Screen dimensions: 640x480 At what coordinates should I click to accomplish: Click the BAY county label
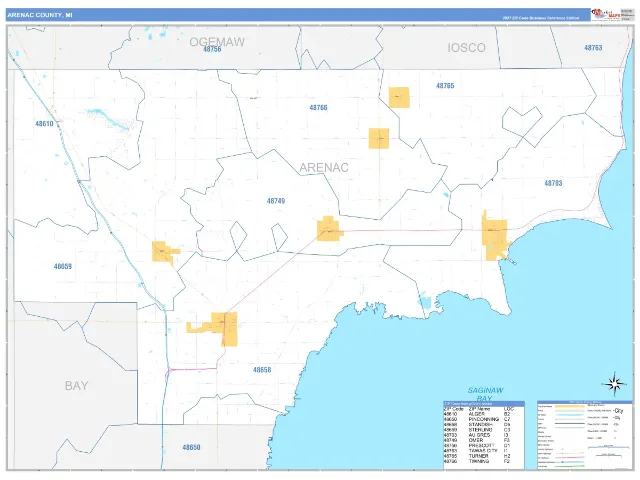tap(76, 386)
